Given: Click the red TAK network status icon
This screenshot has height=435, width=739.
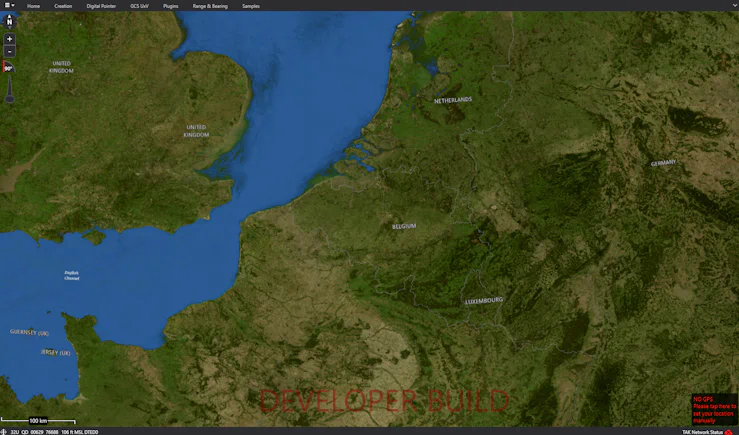Looking at the screenshot, I should click(729, 432).
